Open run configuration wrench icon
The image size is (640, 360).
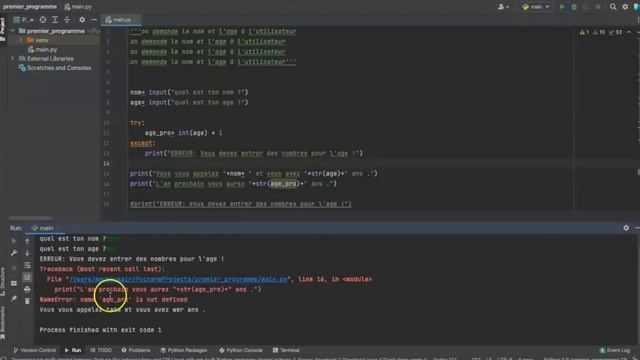point(14,253)
